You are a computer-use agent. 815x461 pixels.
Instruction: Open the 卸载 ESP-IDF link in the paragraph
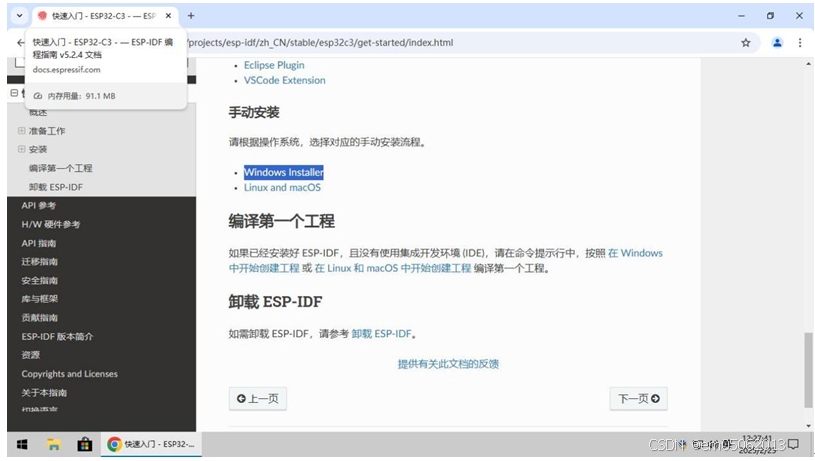tap(381, 334)
